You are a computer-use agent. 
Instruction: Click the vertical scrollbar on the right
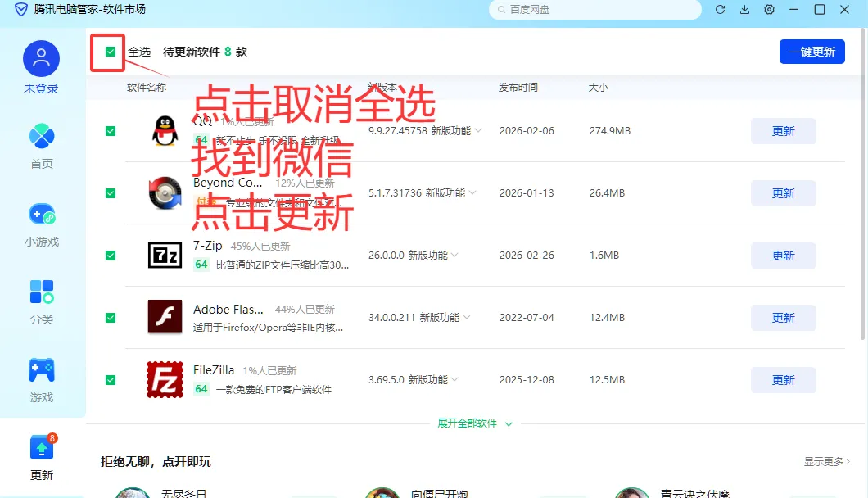(x=863, y=183)
